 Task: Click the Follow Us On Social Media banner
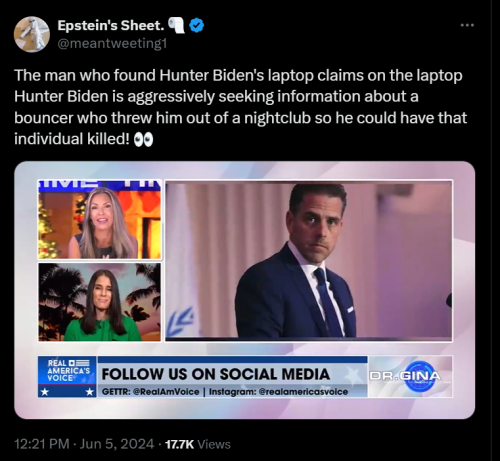[216, 374]
